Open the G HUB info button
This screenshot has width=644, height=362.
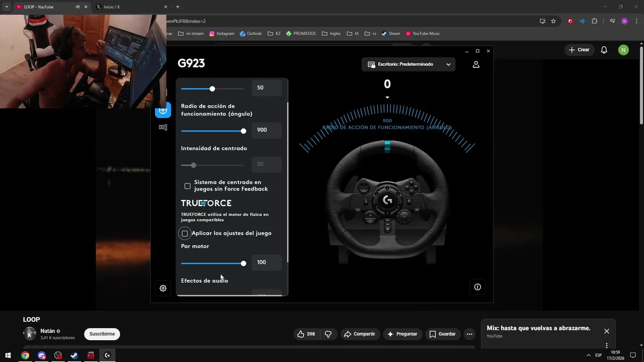click(x=477, y=287)
